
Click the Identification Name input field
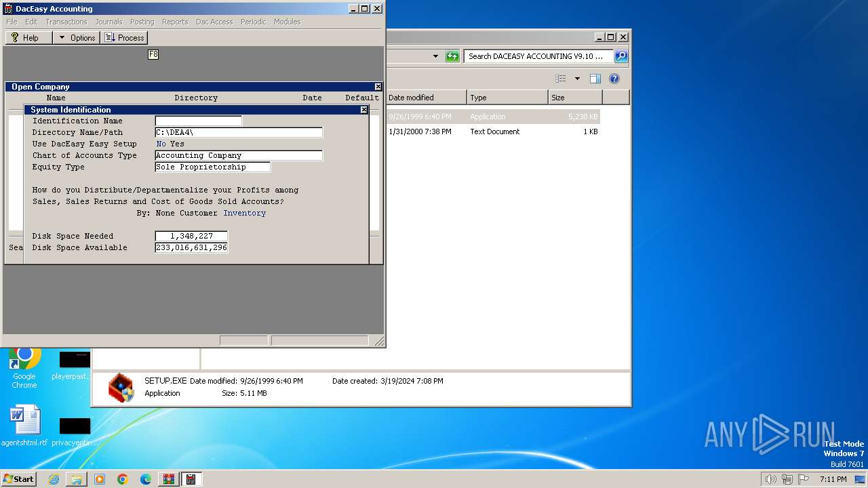point(198,121)
